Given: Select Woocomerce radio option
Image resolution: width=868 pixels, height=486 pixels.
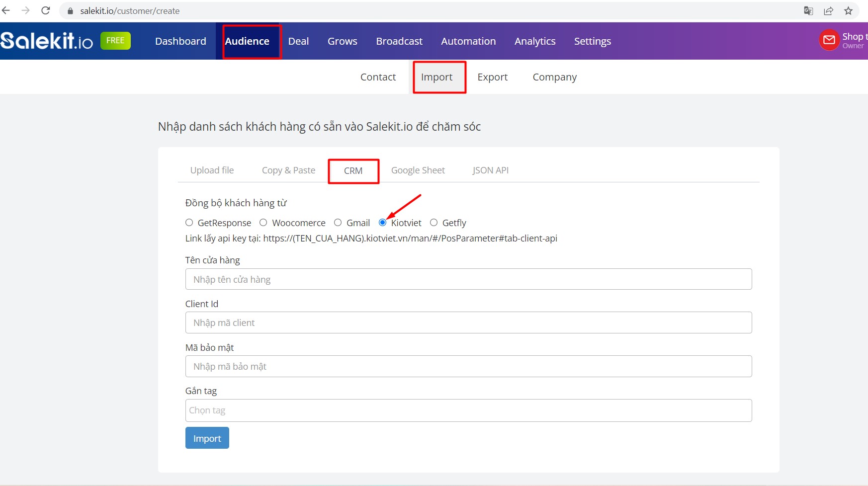Looking at the screenshot, I should pyautogui.click(x=263, y=223).
